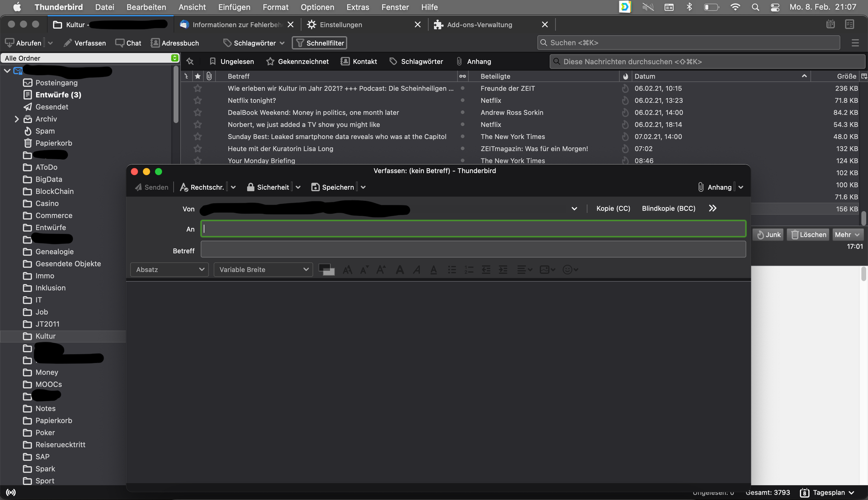Switch to the Einstellungen tab
Image resolution: width=868 pixels, height=500 pixels.
341,25
